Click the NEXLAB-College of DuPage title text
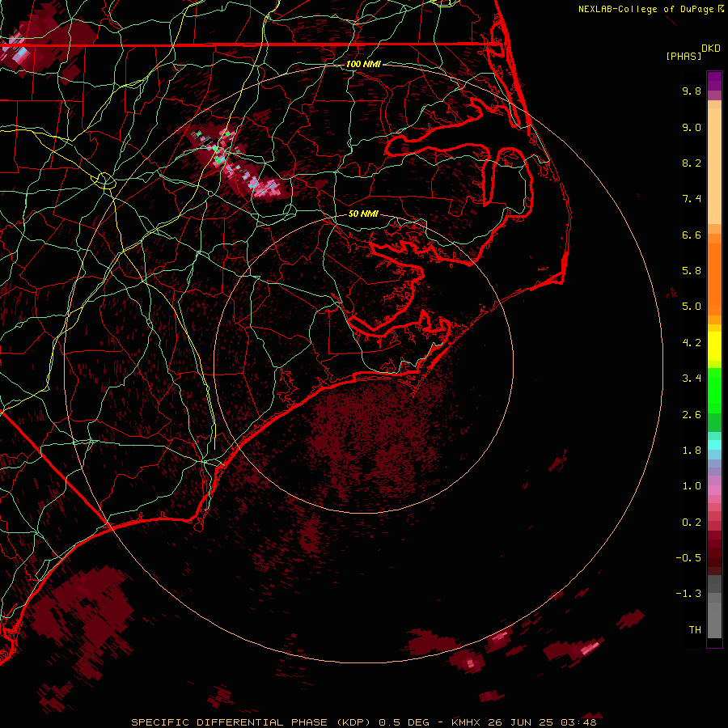Viewport: 728px width, 728px height. [645, 9]
